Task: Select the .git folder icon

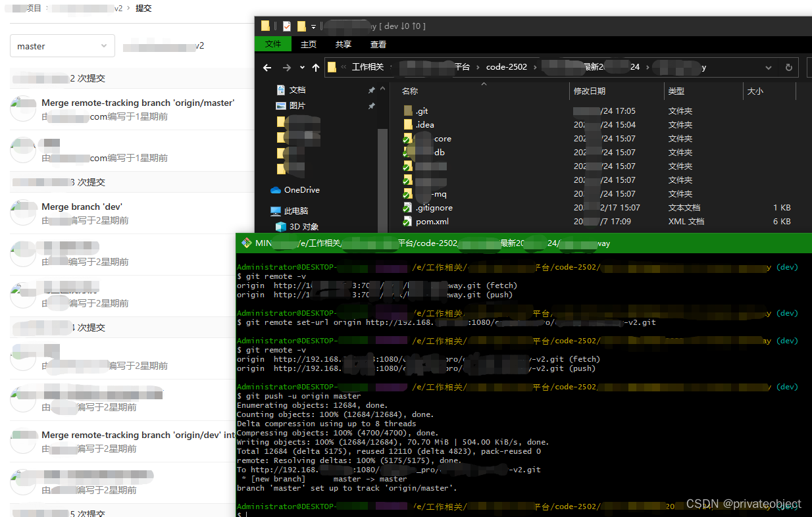Action: [x=408, y=111]
